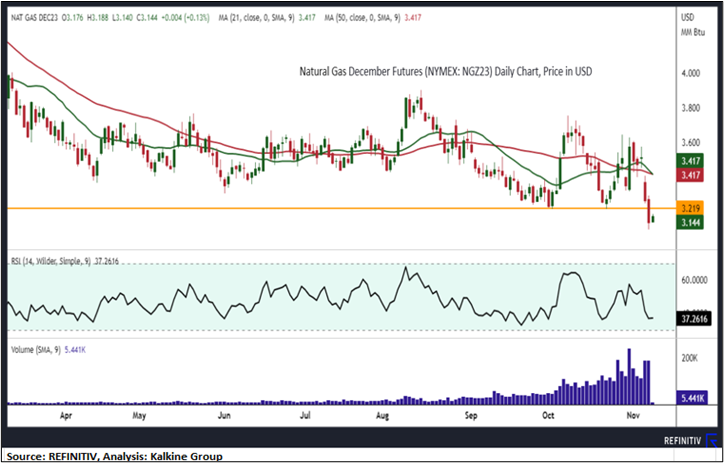Image resolution: width=724 pixels, height=463 pixels.
Task: Click the May label on time axis
Action: pos(139,415)
